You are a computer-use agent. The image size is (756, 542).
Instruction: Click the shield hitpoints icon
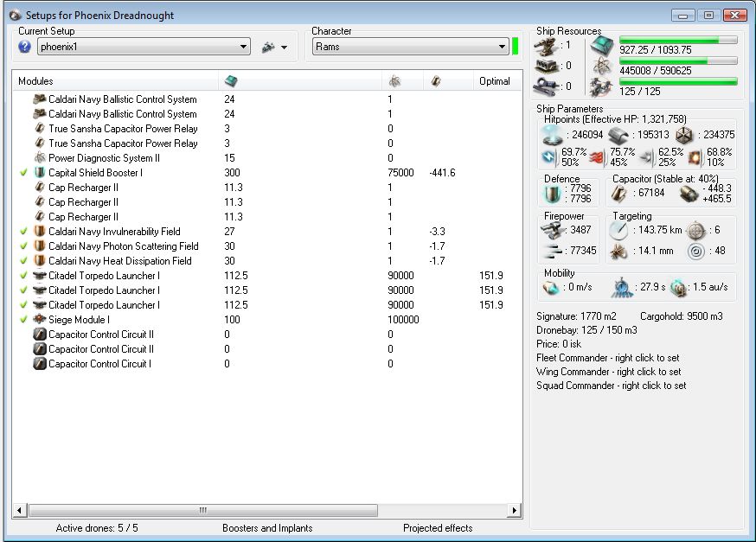(x=553, y=135)
